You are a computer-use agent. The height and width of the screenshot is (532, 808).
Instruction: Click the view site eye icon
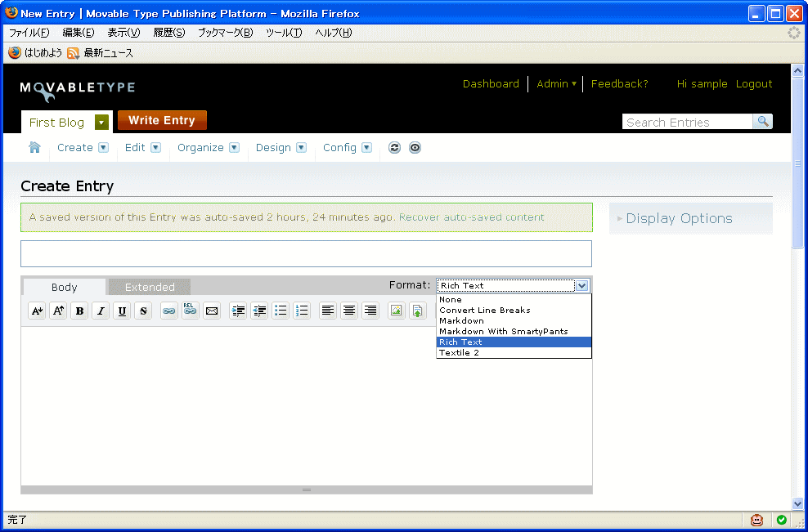point(415,148)
